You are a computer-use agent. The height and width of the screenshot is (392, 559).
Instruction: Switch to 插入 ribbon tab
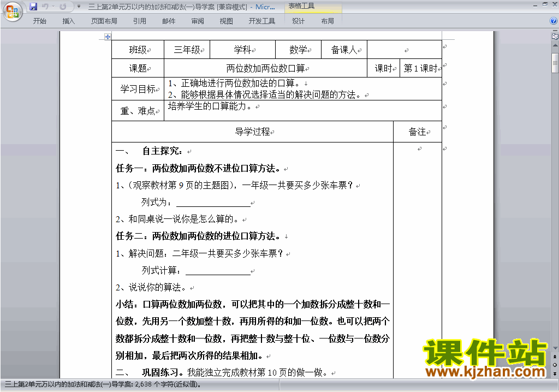pos(68,21)
